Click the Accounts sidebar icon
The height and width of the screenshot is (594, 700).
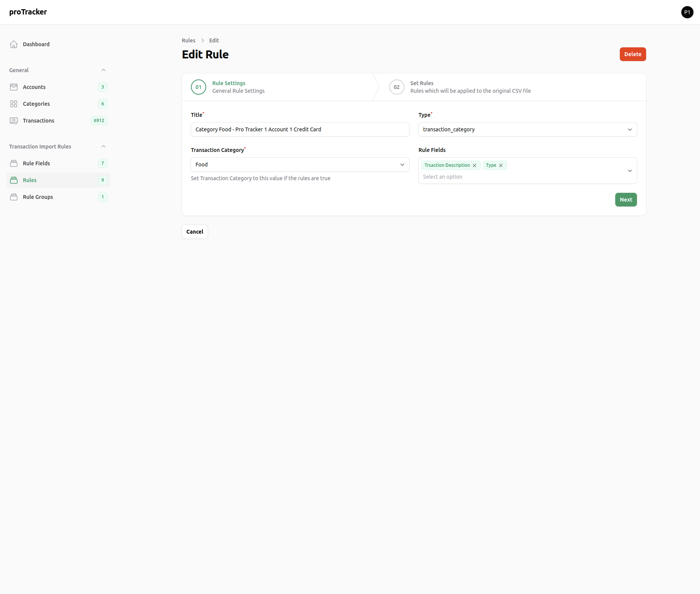[x=14, y=87]
